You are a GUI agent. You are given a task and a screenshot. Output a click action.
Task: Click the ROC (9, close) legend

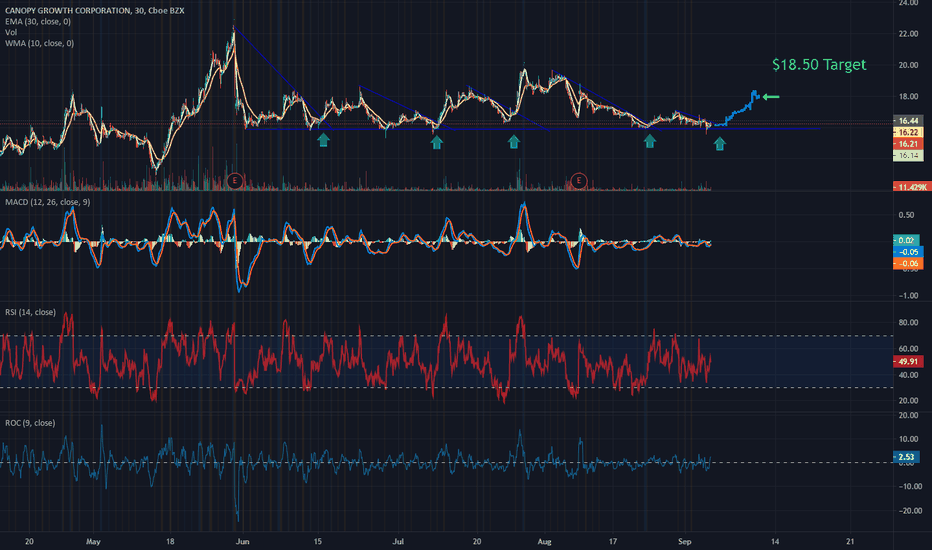30,423
